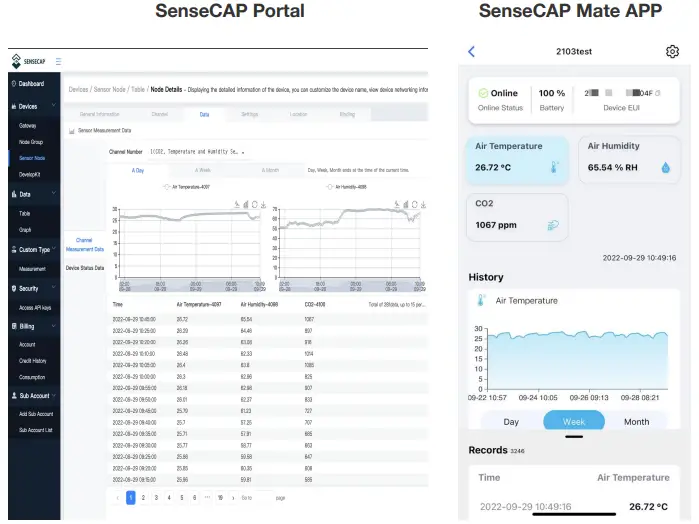Switch to General Information tab
This screenshot has height=524, width=699.
click(99, 114)
